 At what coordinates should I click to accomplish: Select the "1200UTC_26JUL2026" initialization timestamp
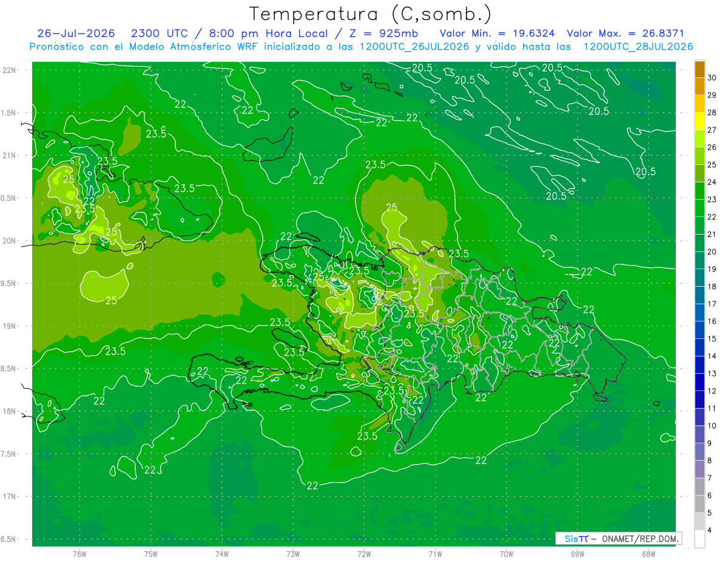point(414,47)
